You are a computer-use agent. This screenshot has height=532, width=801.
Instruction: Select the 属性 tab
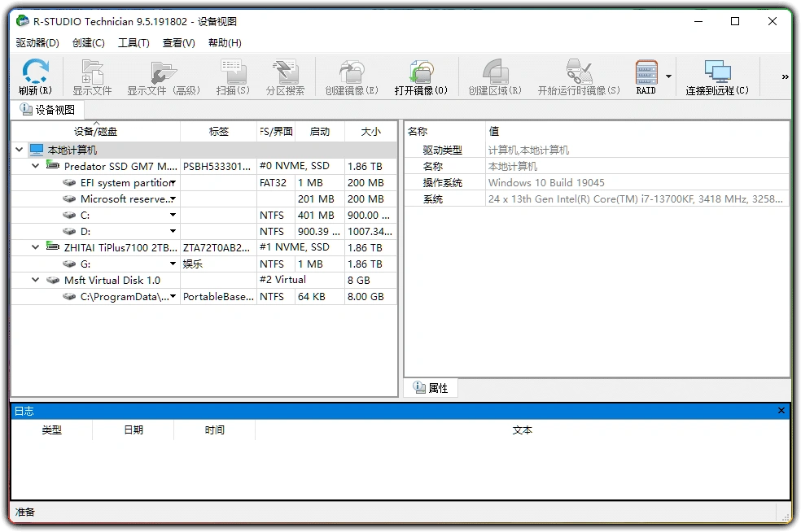click(431, 388)
